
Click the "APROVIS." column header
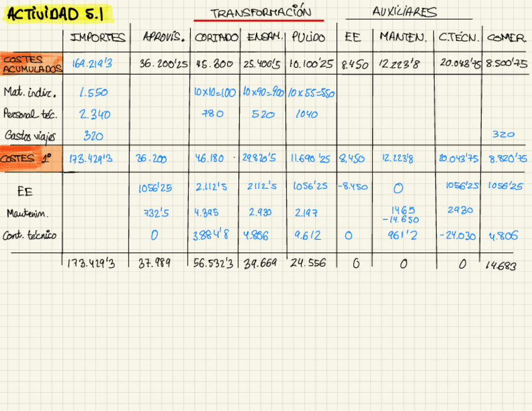[164, 36]
